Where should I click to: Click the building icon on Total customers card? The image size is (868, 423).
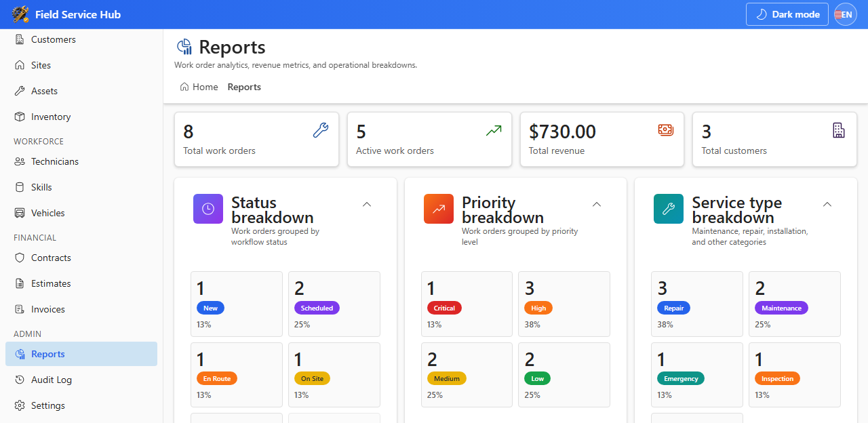[x=839, y=130]
